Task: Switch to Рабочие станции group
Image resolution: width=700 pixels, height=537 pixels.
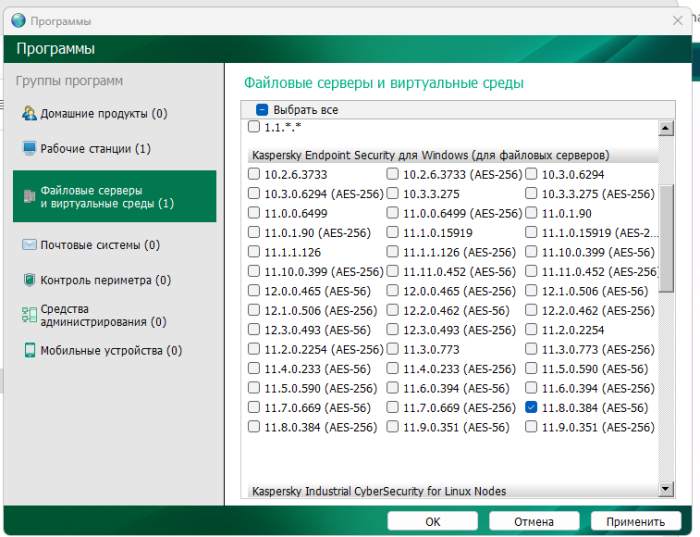Action: click(x=95, y=149)
